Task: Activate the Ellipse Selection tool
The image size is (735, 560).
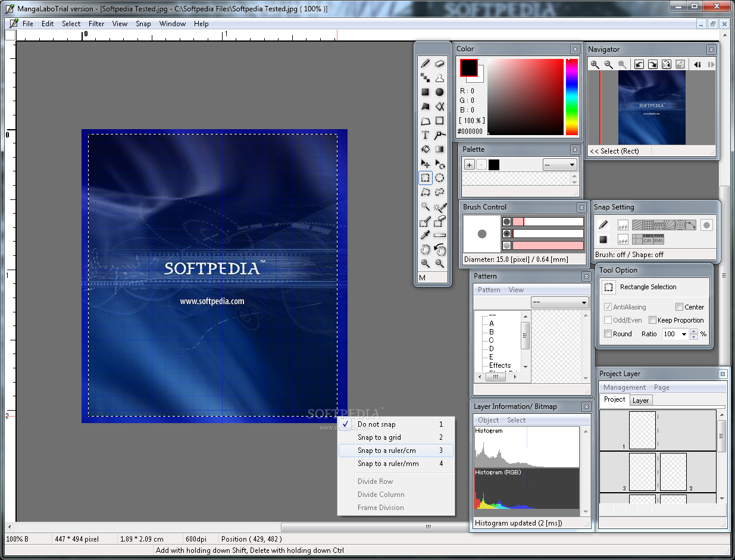Action: [x=440, y=177]
